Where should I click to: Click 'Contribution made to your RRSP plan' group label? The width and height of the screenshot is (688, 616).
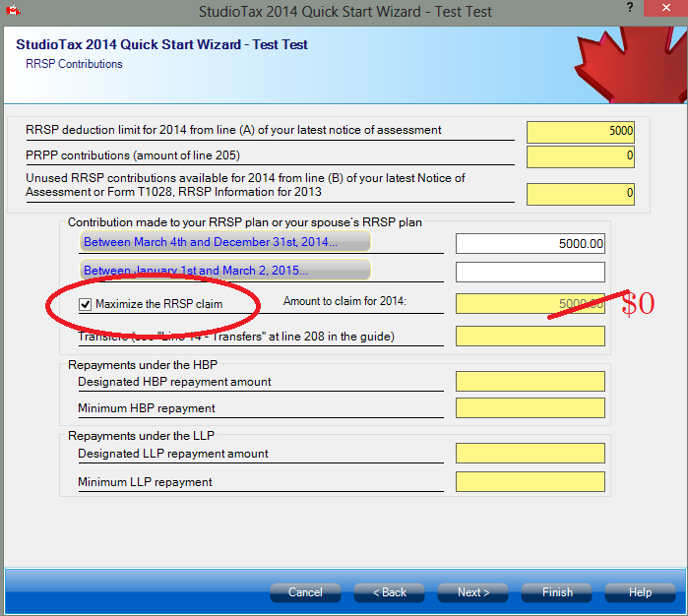point(245,222)
